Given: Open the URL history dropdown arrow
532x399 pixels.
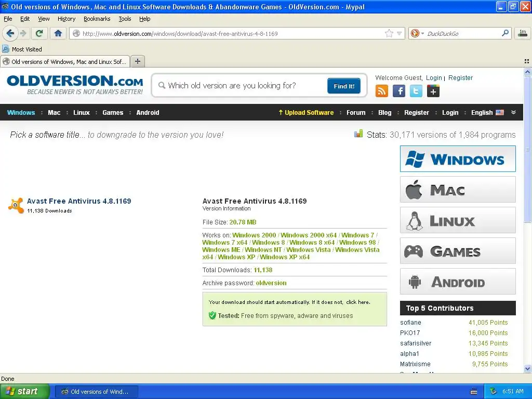Looking at the screenshot, I should tap(400, 33).
